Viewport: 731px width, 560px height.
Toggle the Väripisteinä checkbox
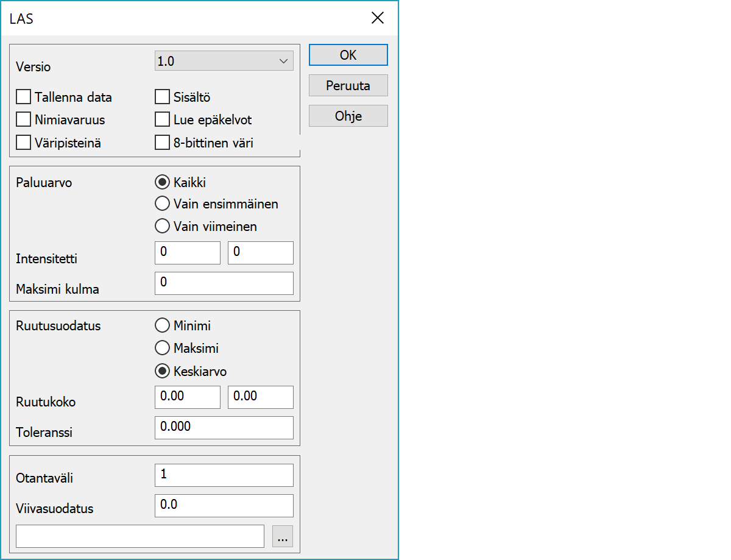pos(24,143)
